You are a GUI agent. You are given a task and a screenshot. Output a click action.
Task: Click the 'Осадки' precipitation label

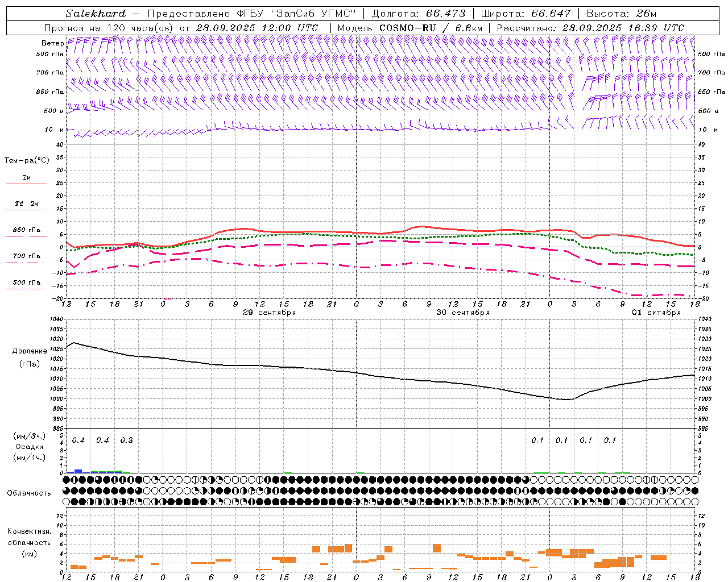(29, 447)
